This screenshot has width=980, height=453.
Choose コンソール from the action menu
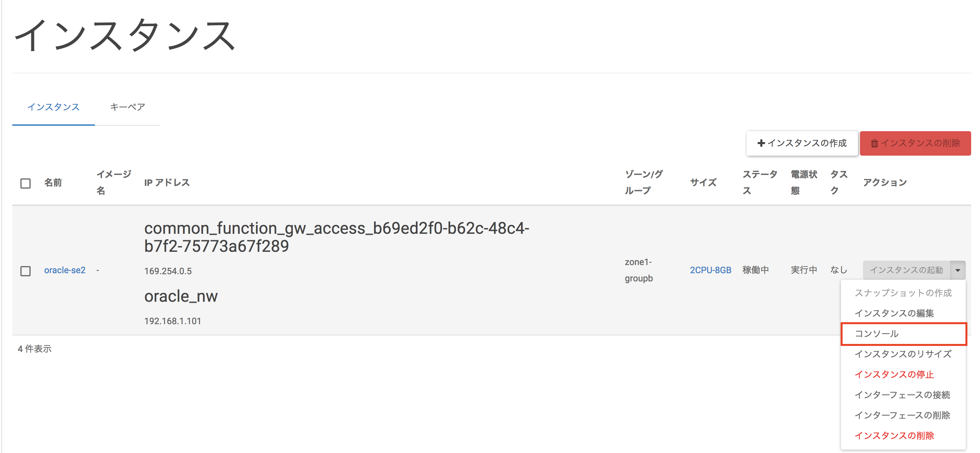(877, 334)
